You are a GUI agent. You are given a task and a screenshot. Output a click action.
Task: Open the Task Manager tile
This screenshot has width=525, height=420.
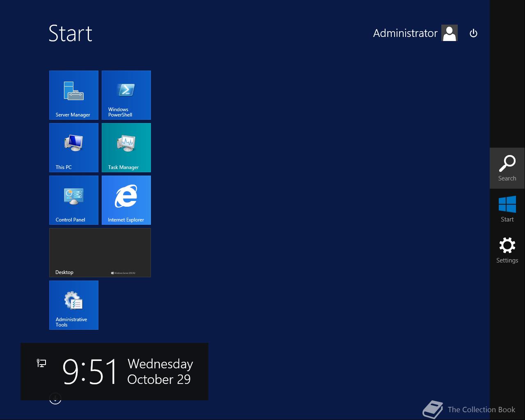click(126, 148)
